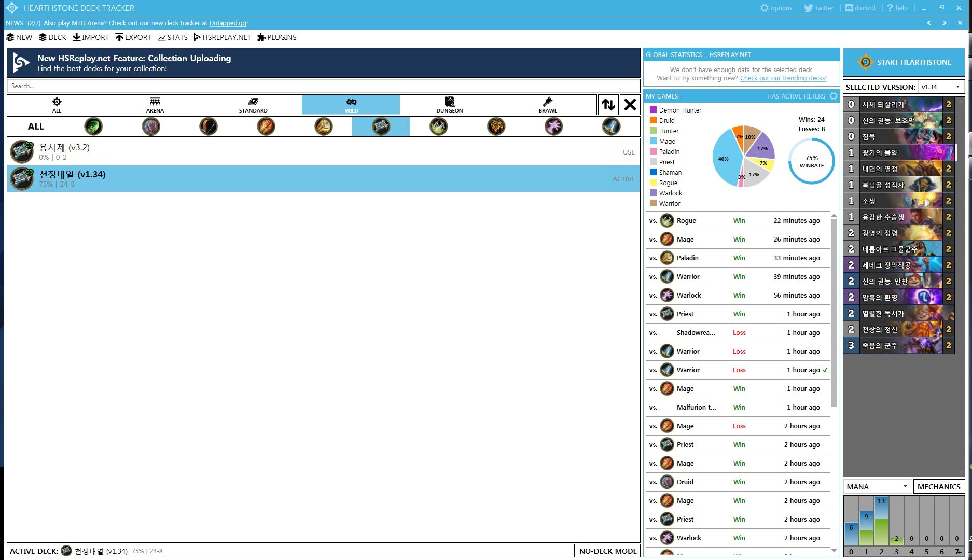Select the Paladin game 33 minutes ago
The height and width of the screenshot is (560, 972).
coord(738,258)
